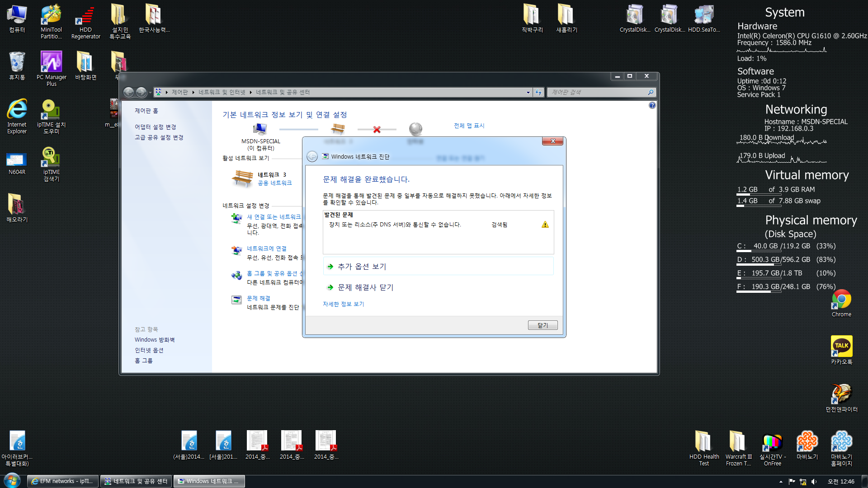Open HDD Health Test folder

tap(704, 448)
